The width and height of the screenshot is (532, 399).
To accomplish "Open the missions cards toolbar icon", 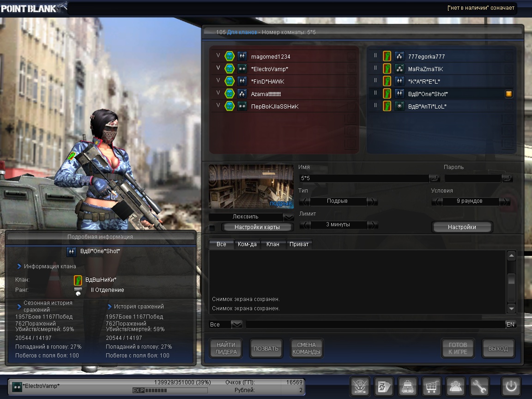I will tap(384, 386).
